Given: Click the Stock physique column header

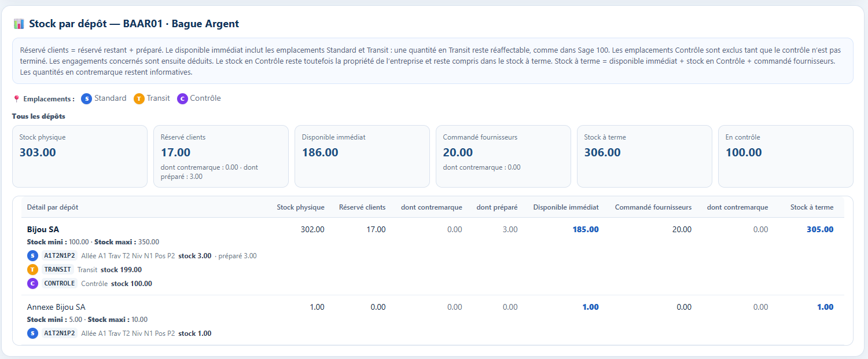Looking at the screenshot, I should click(300, 207).
